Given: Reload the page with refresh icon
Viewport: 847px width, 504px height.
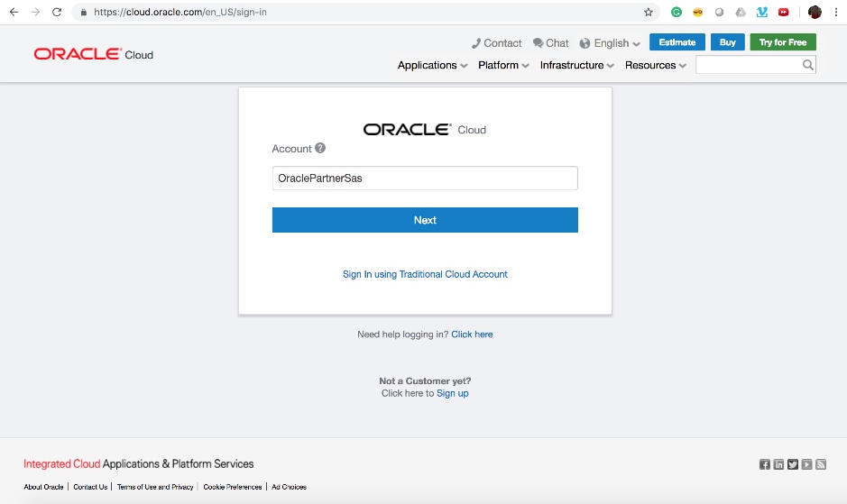Looking at the screenshot, I should click(x=57, y=12).
